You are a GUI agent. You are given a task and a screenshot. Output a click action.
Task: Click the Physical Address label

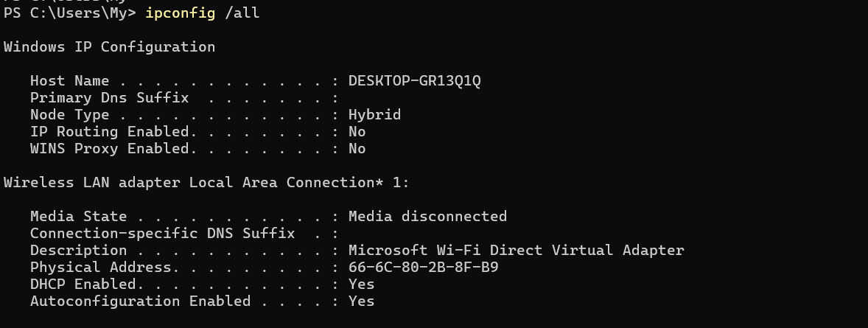pyautogui.click(x=100, y=268)
